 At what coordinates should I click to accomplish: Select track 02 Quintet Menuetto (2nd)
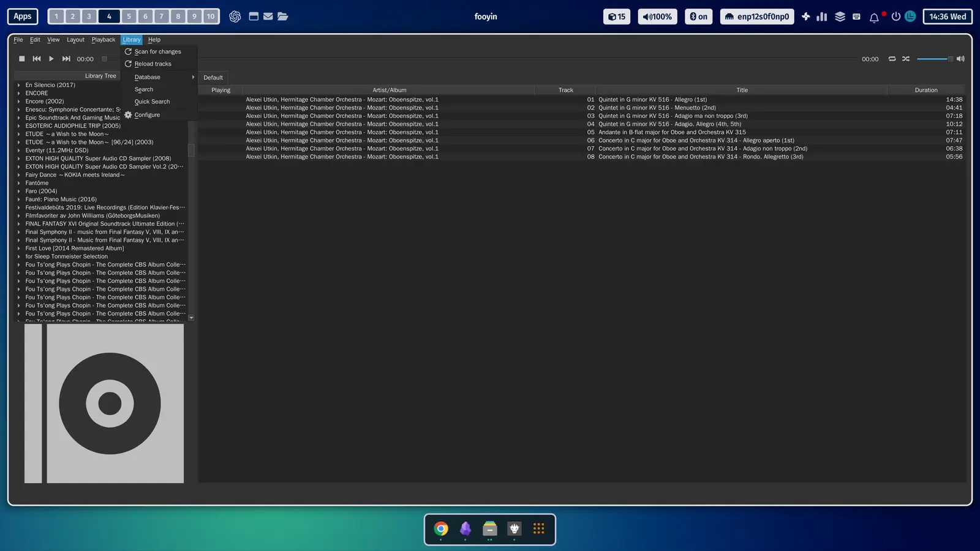point(581,108)
